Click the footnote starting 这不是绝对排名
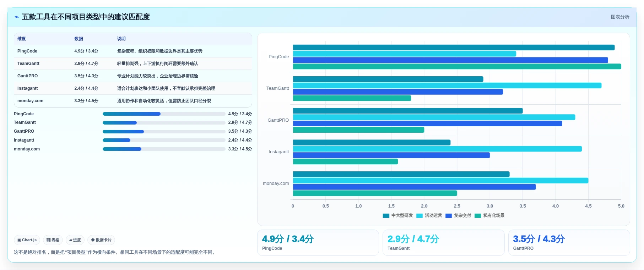 pyautogui.click(x=115, y=252)
